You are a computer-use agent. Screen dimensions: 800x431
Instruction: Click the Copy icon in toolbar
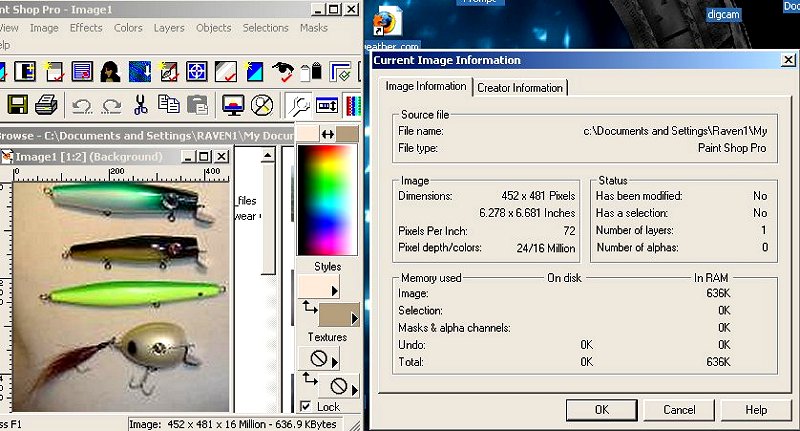pyautogui.click(x=170, y=105)
